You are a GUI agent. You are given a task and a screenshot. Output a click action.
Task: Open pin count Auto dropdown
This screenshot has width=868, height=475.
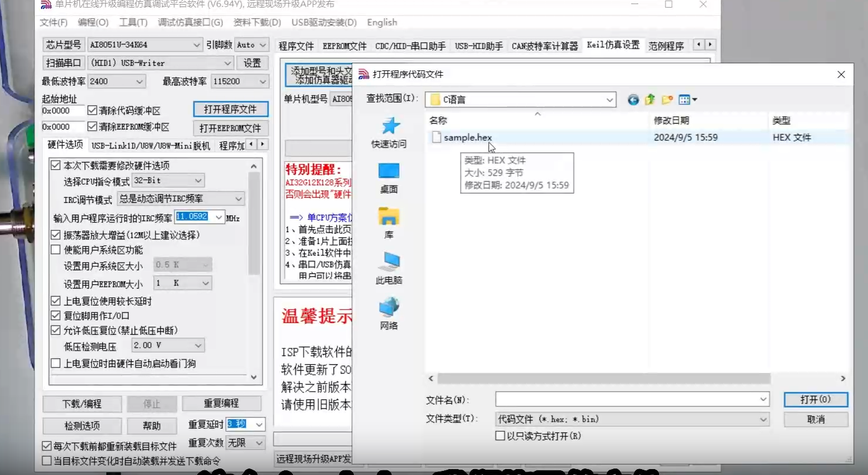point(251,45)
